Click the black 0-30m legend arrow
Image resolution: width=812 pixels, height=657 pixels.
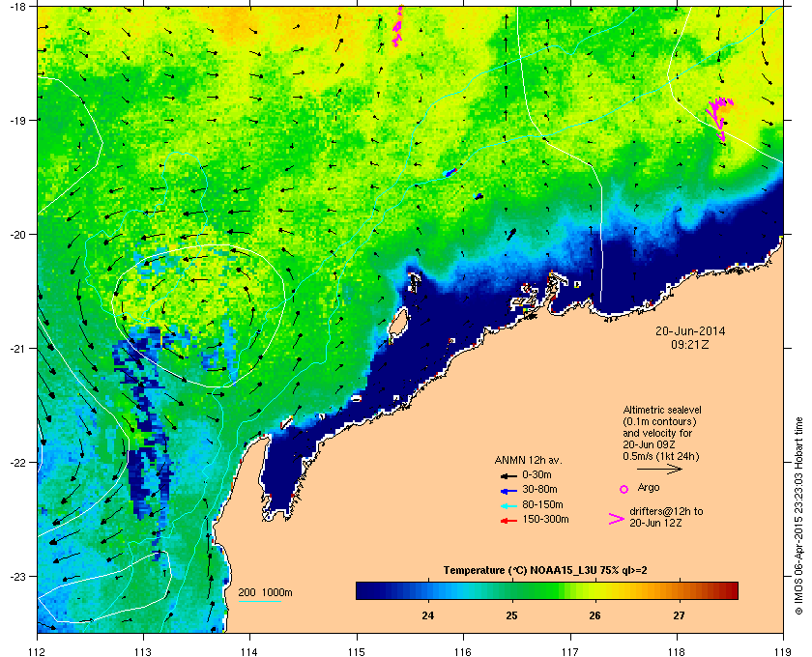[508, 475]
